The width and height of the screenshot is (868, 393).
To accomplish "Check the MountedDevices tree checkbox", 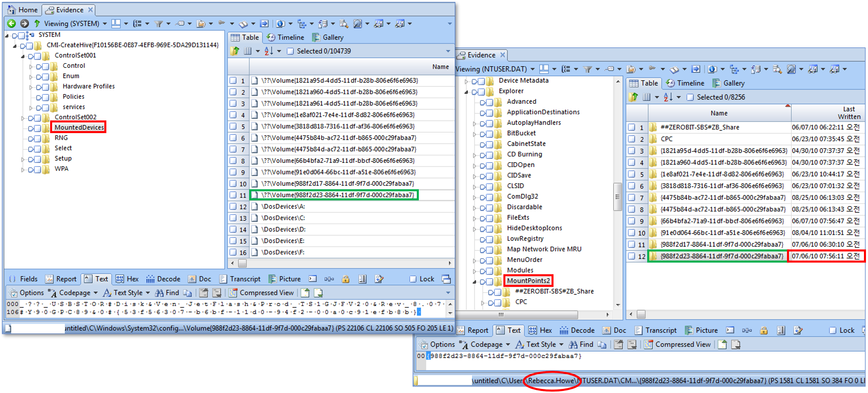I will coord(38,127).
